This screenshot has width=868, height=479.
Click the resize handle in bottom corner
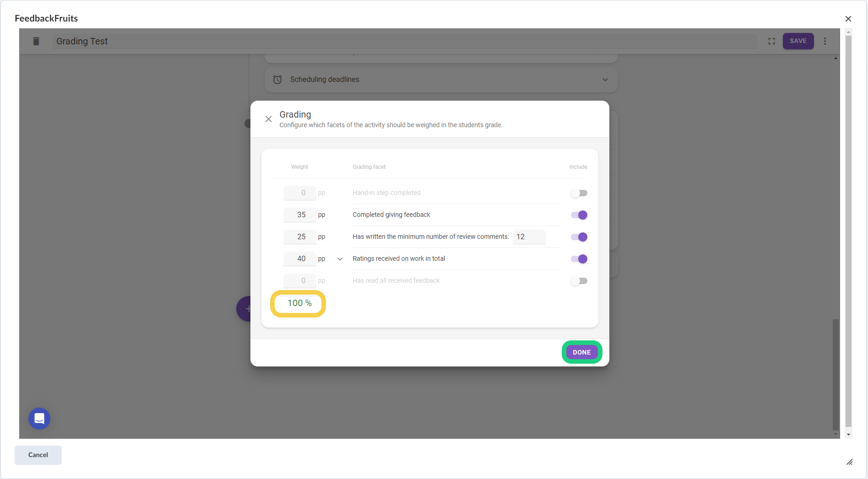pyautogui.click(x=849, y=462)
